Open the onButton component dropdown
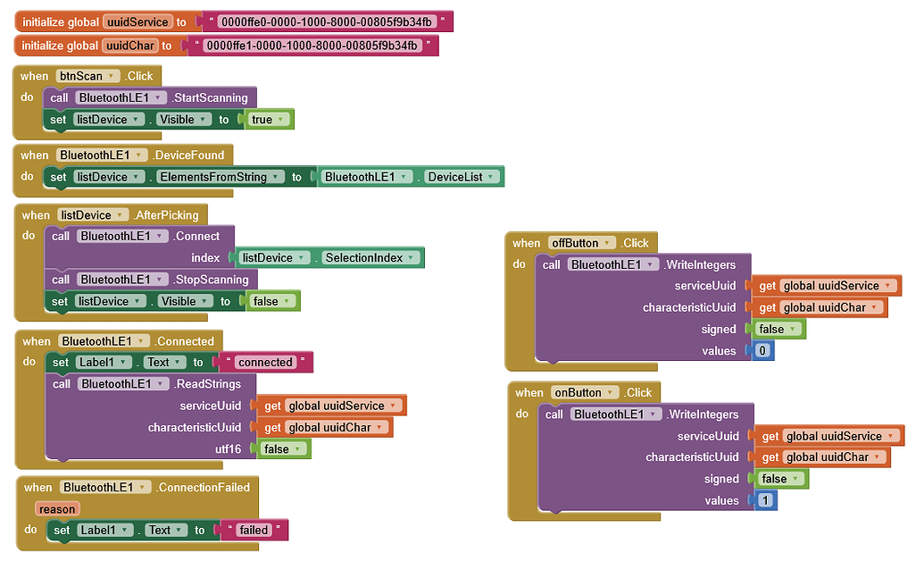The height and width of the screenshot is (561, 924). click(x=585, y=393)
